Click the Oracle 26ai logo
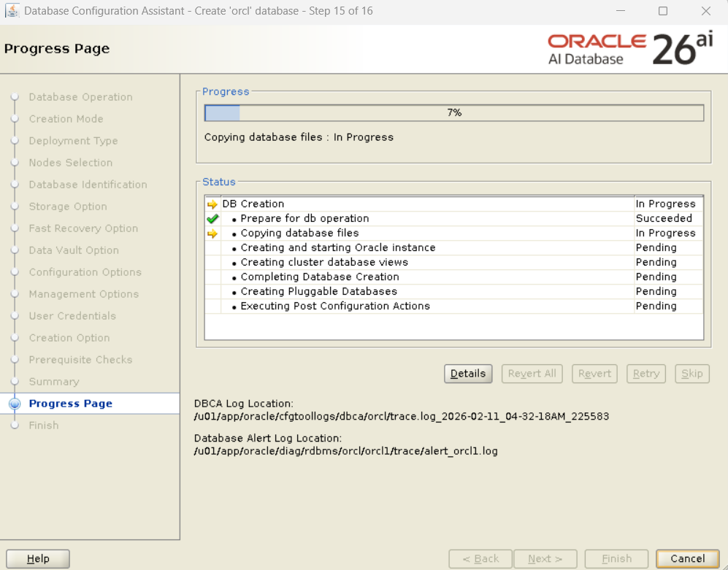 point(630,50)
